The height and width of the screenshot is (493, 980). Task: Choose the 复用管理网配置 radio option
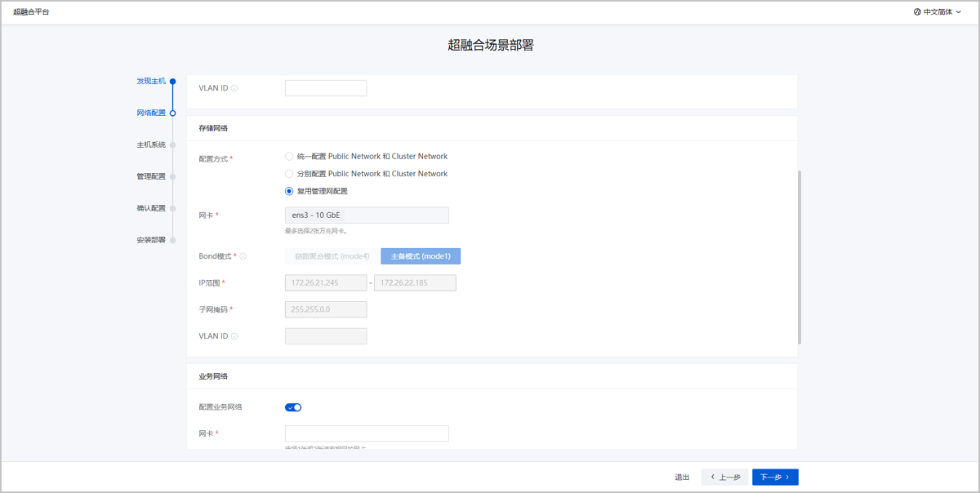289,192
